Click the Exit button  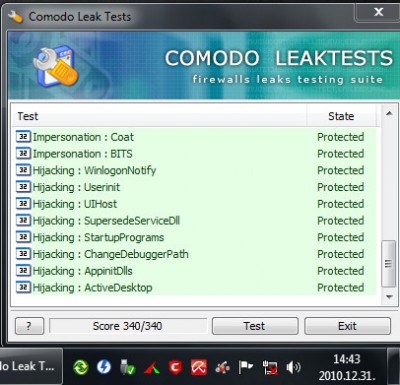click(x=347, y=326)
